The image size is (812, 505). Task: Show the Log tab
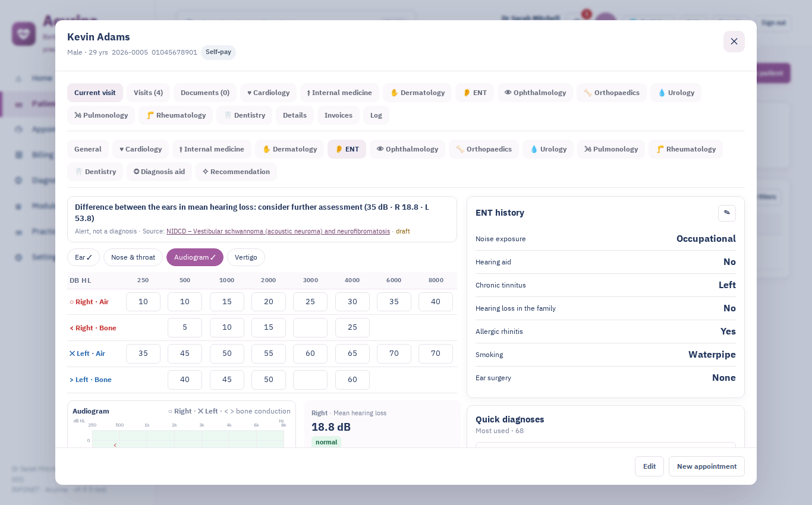pos(376,115)
